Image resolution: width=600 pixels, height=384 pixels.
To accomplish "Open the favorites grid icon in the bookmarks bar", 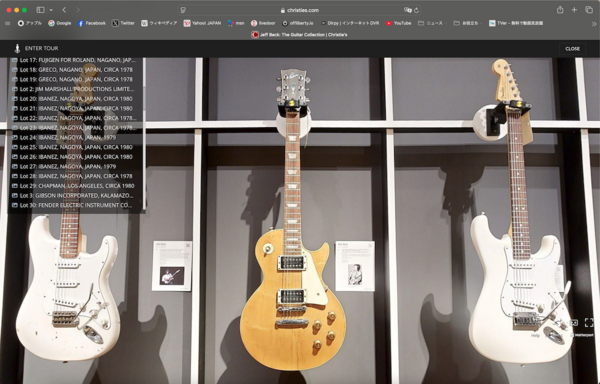I will pyautogui.click(x=7, y=23).
